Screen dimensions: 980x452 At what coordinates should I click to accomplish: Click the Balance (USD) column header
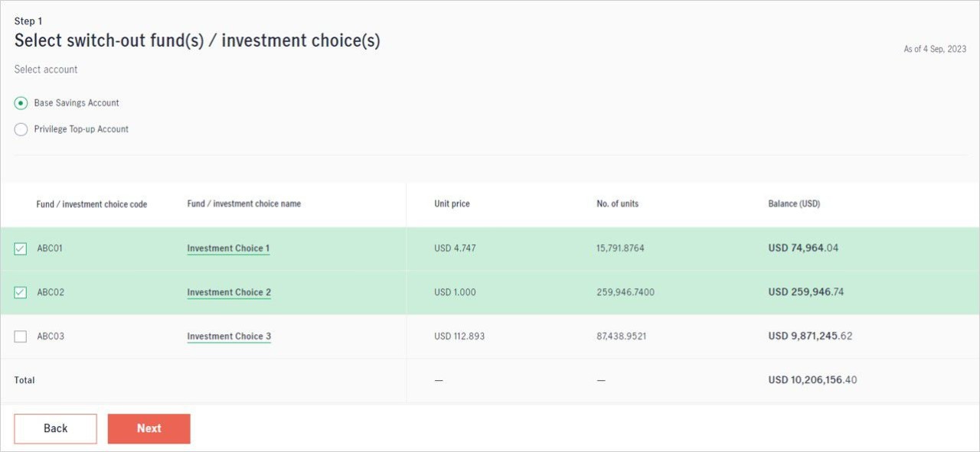[794, 204]
